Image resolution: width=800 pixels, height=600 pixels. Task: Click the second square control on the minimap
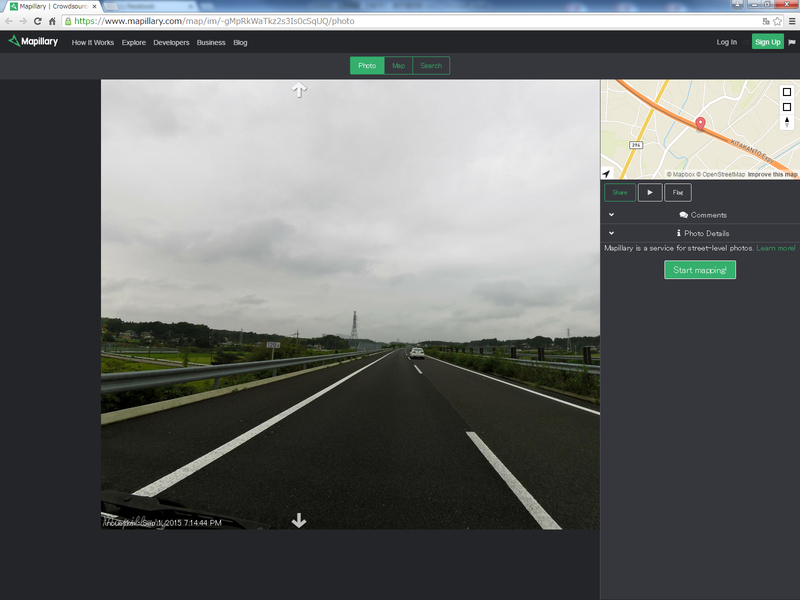click(787, 107)
